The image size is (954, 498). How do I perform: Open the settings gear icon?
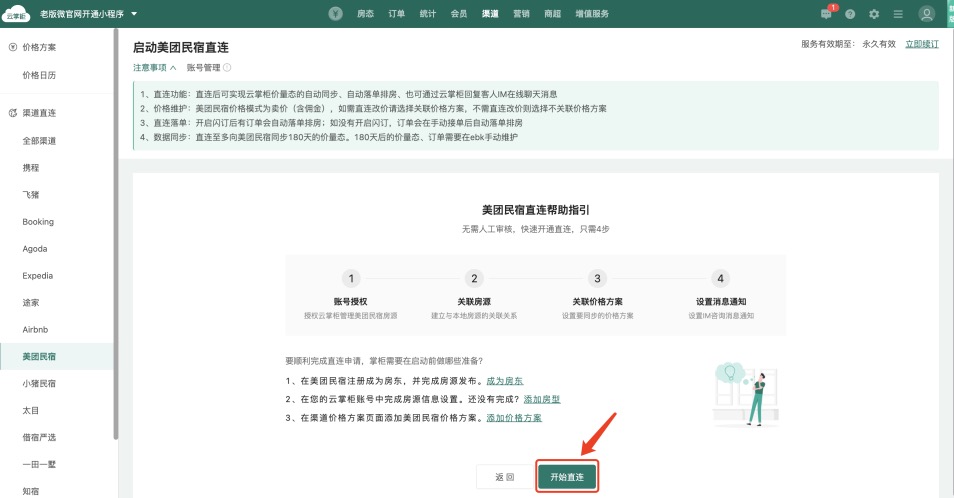[x=874, y=14]
